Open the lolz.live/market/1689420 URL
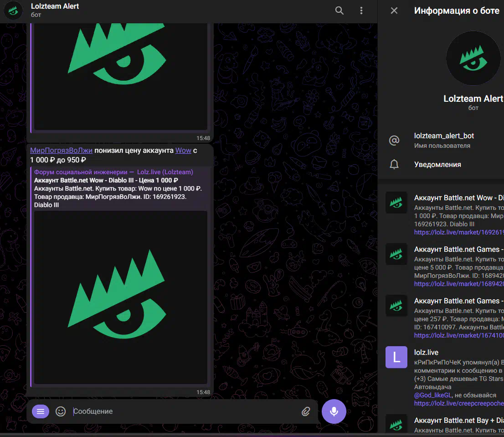The height and width of the screenshot is (437, 504). (x=459, y=284)
